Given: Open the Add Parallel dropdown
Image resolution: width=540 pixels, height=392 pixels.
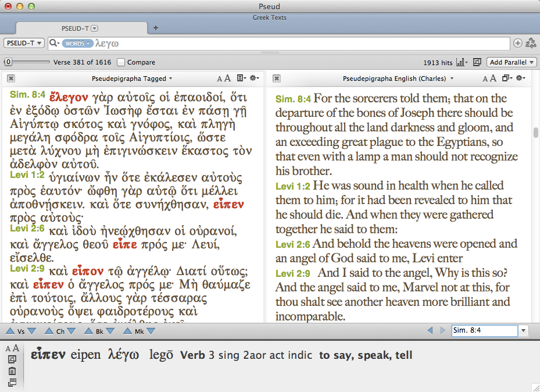Looking at the screenshot, I should click(512, 62).
